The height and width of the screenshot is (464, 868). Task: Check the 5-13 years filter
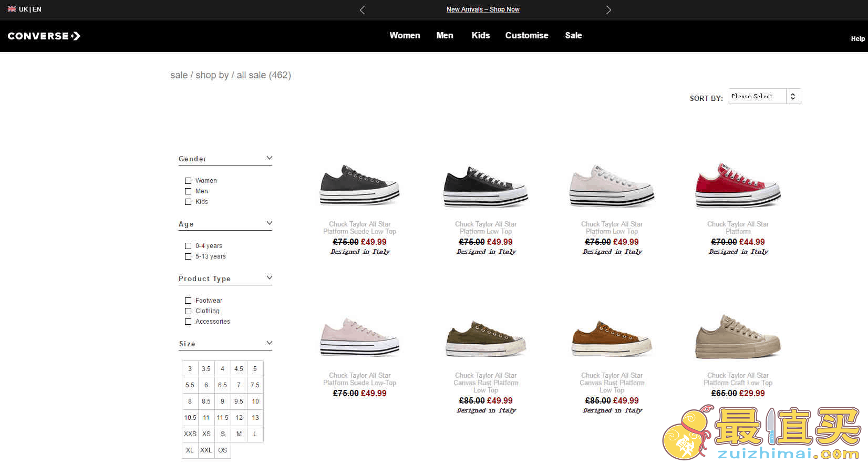coord(188,256)
